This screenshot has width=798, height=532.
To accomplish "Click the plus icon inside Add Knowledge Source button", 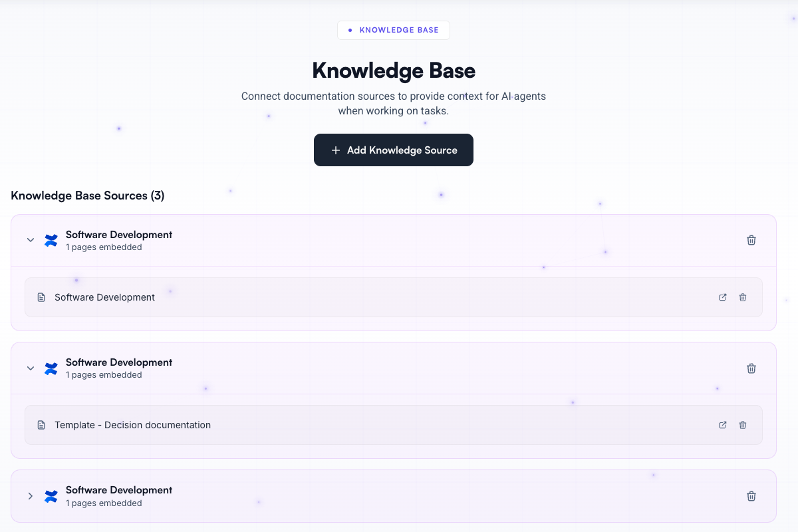I will [336, 150].
